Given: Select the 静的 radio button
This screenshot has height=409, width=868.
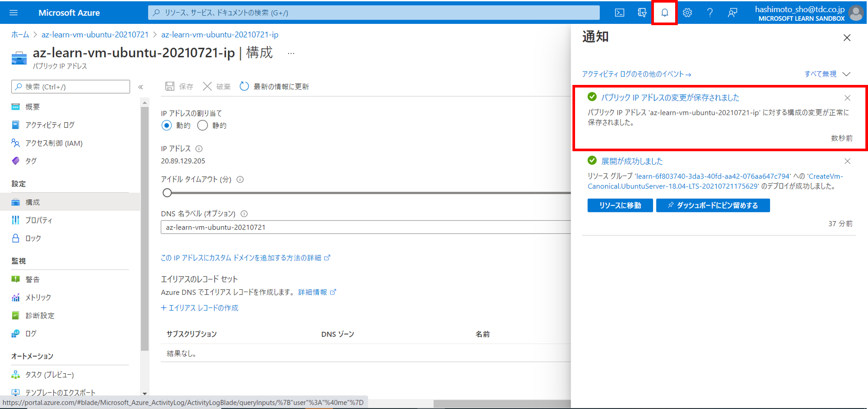Looking at the screenshot, I should 202,126.
